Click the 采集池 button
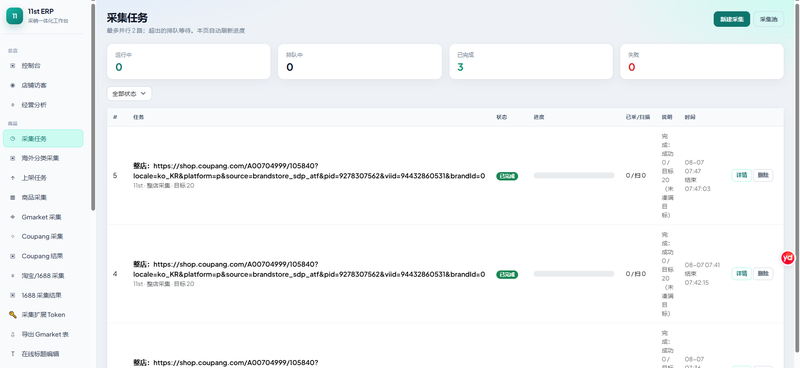The height and width of the screenshot is (368, 800). (768, 19)
